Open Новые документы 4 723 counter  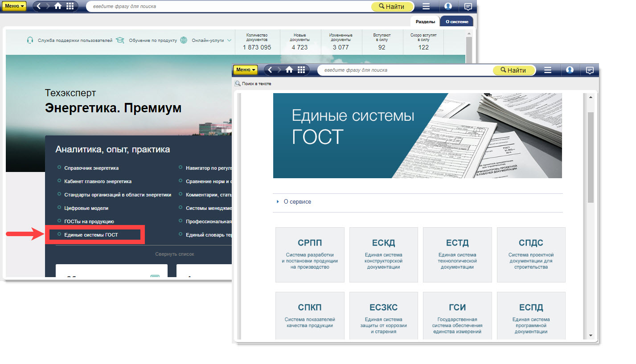pos(300,42)
